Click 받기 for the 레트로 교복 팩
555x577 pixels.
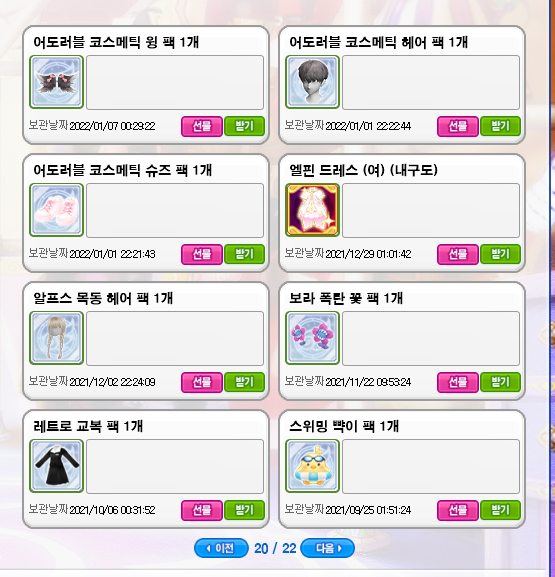[244, 510]
